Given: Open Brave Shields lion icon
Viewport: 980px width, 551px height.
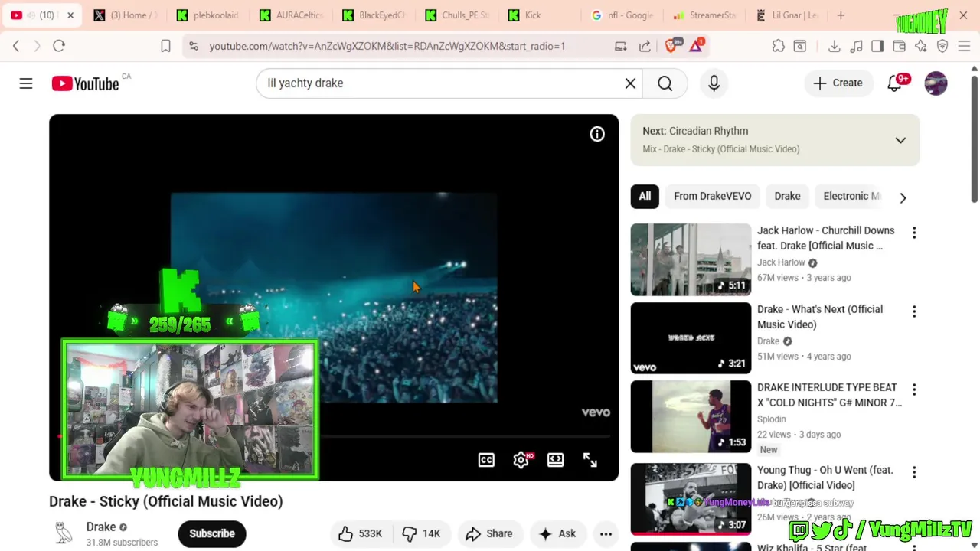Looking at the screenshot, I should (x=671, y=46).
